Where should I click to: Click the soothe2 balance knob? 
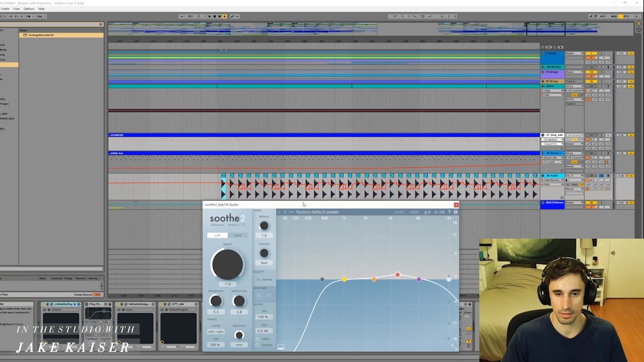coord(239,335)
